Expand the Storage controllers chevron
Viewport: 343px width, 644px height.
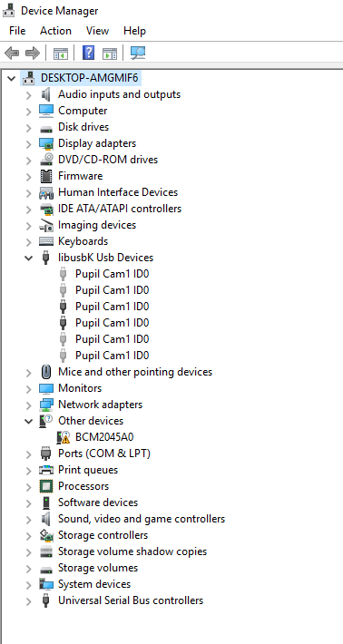click(x=28, y=536)
